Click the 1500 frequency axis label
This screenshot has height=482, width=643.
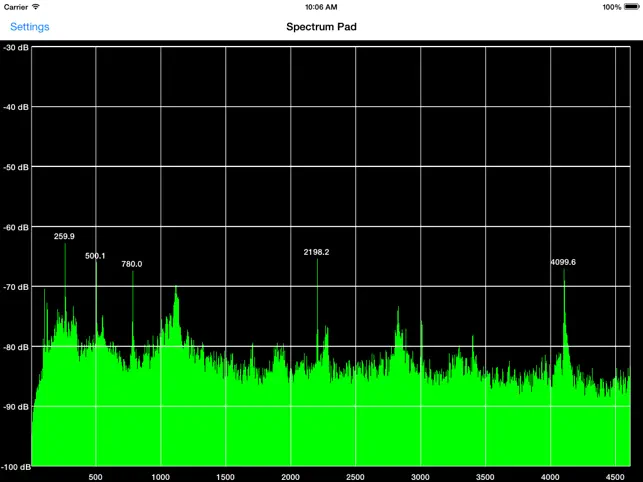pos(225,477)
